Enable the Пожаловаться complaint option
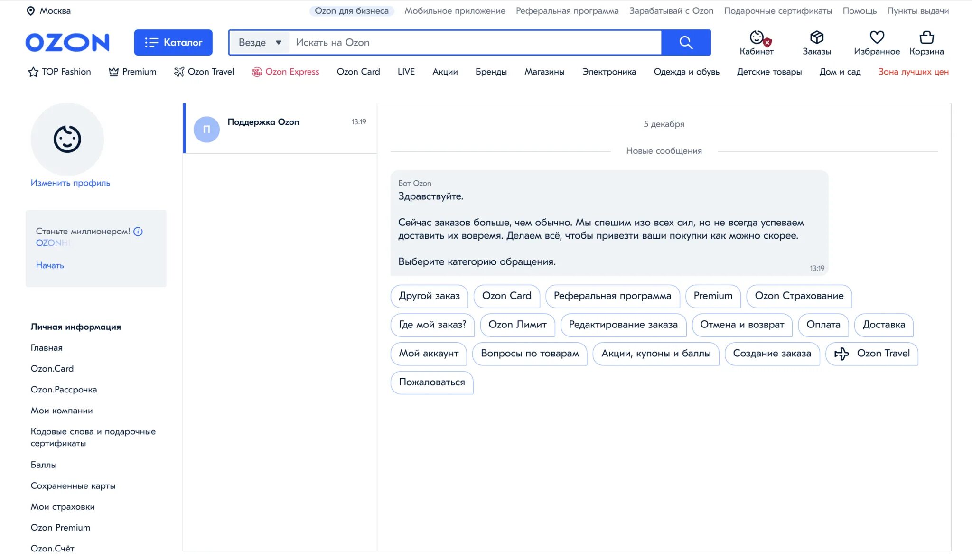 [x=431, y=381]
